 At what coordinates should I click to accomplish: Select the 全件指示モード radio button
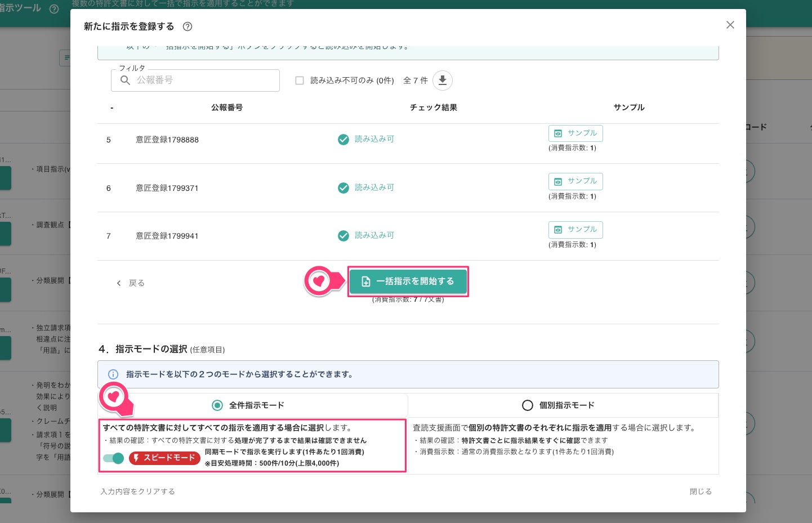click(217, 405)
